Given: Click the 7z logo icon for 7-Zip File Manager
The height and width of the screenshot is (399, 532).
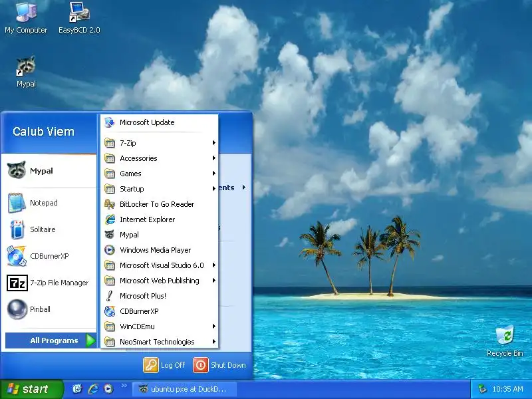Looking at the screenshot, I should pos(17,283).
